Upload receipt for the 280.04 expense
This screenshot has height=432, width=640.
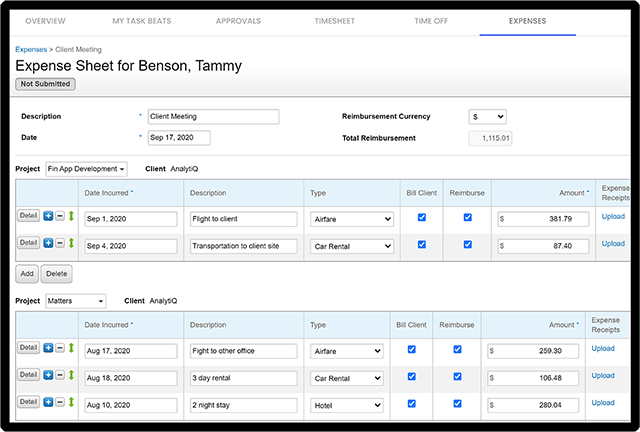tap(603, 403)
